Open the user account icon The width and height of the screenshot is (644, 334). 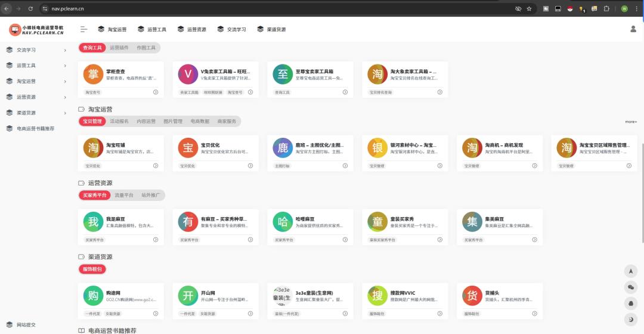pyautogui.click(x=633, y=29)
